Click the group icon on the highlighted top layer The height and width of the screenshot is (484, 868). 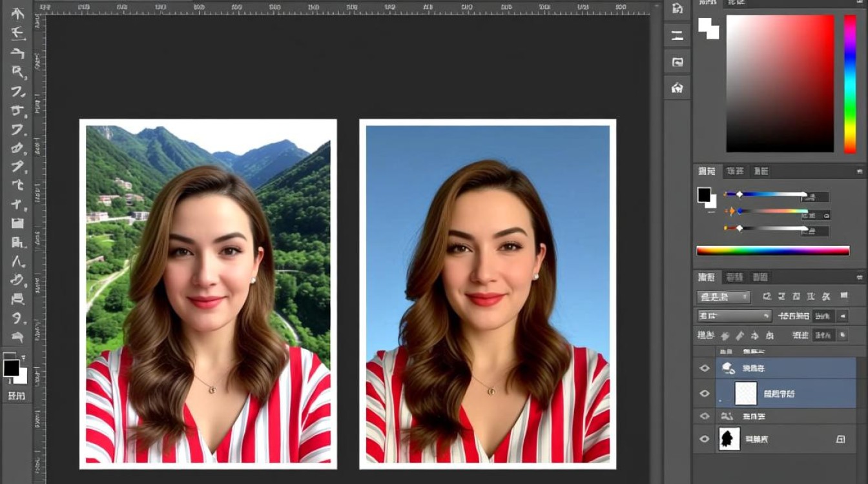coord(728,368)
